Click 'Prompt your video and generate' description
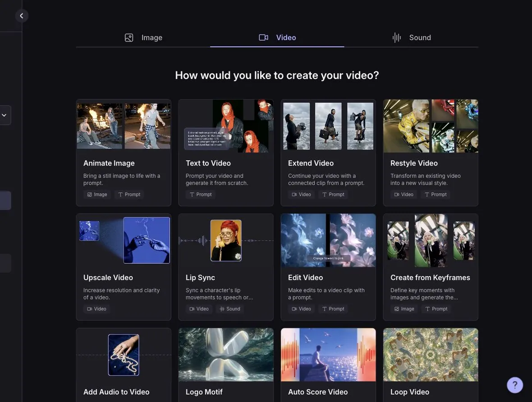The height and width of the screenshot is (402, 532). (x=217, y=179)
